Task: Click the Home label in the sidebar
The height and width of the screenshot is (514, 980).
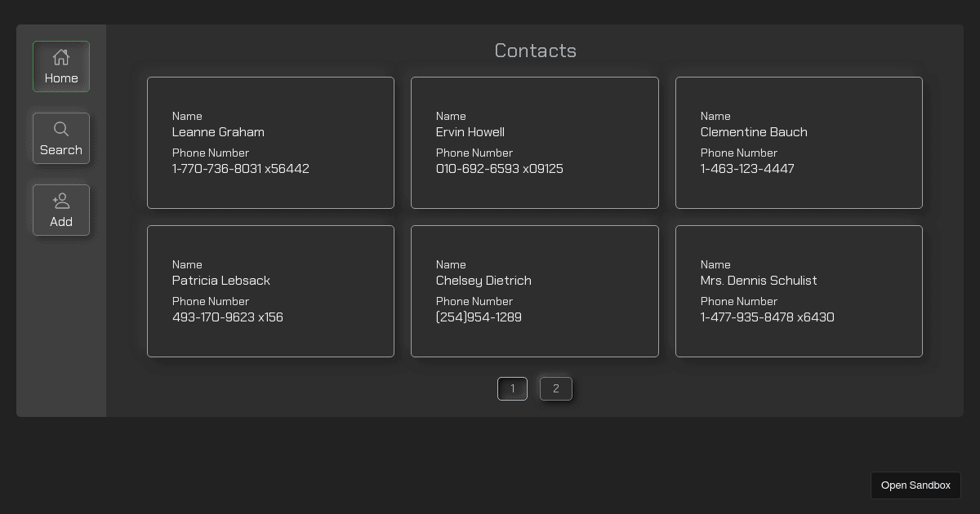Action: coord(61,78)
